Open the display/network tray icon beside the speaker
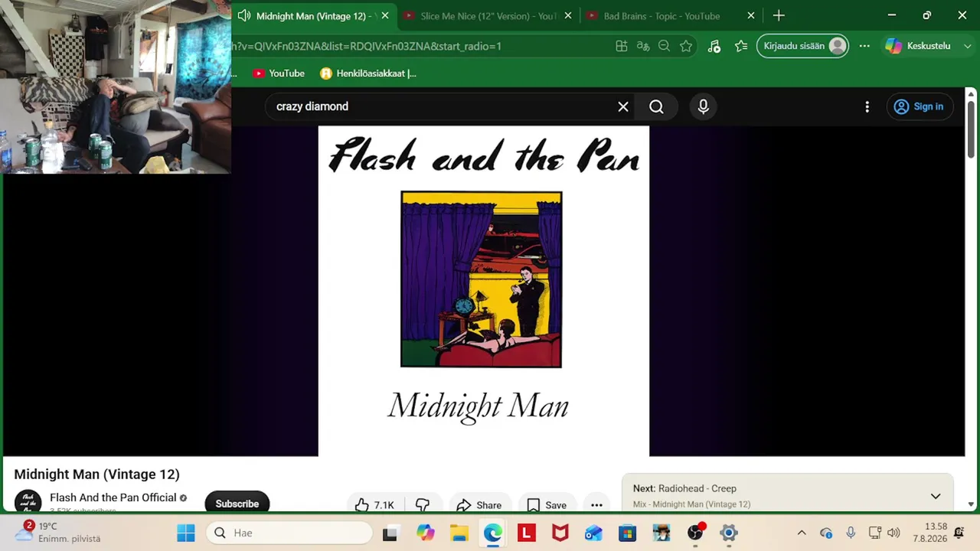Image resolution: width=980 pixels, height=551 pixels. click(x=875, y=533)
